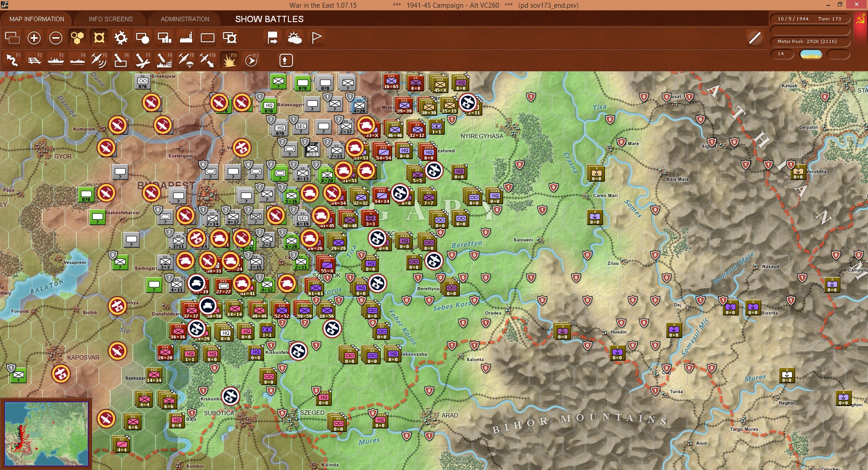The height and width of the screenshot is (470, 868).
Task: Click the GYOR city label
Action: pos(63,156)
